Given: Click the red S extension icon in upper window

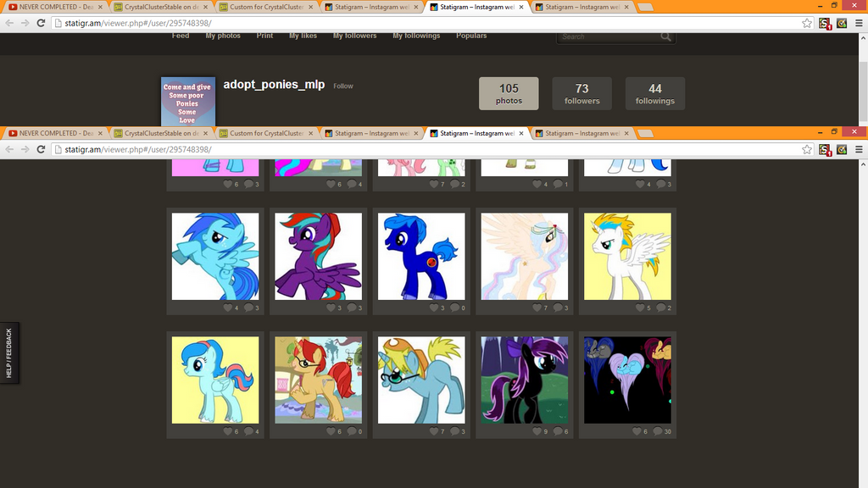Looking at the screenshot, I should coord(825,23).
